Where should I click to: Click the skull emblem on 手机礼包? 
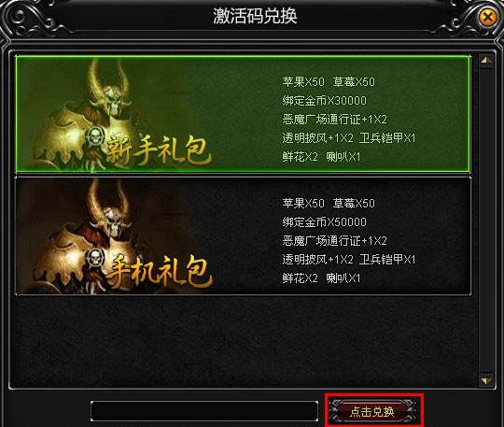95,259
